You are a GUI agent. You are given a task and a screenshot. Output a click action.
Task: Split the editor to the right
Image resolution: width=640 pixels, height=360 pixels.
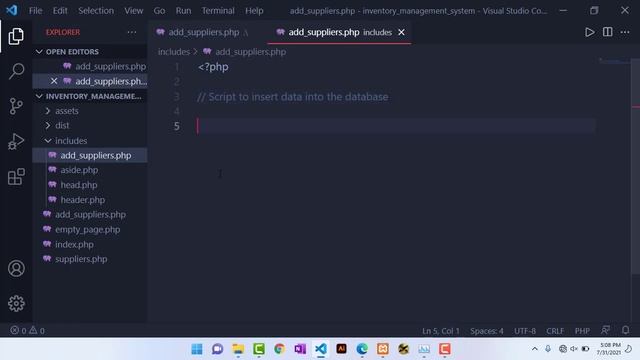[x=607, y=32]
